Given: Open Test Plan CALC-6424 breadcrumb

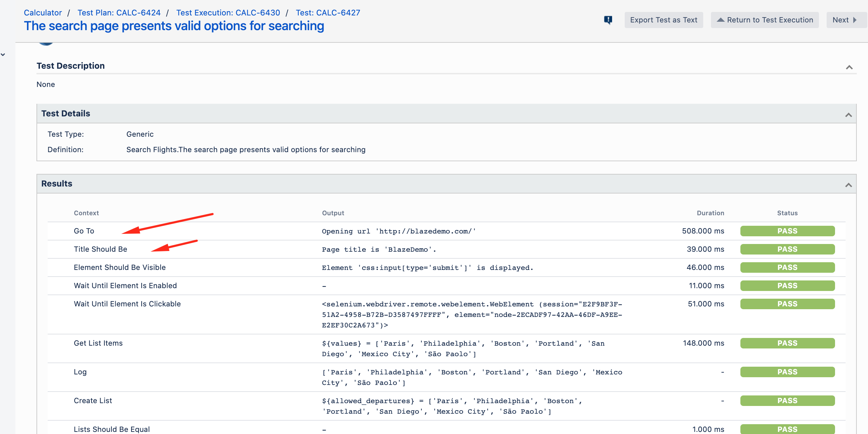Looking at the screenshot, I should (x=119, y=13).
